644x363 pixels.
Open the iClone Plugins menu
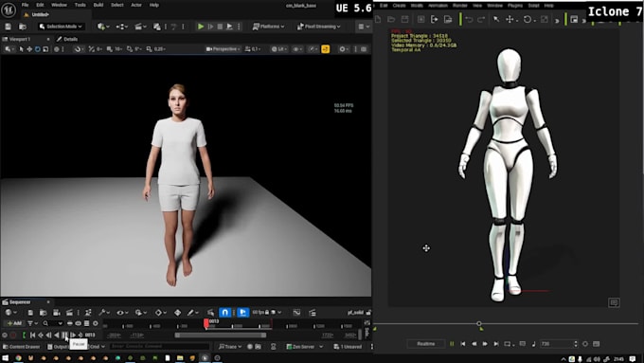[x=515, y=6]
